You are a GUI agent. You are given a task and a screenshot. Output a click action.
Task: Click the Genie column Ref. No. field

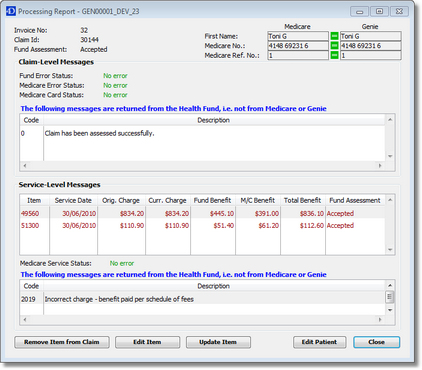(x=370, y=55)
